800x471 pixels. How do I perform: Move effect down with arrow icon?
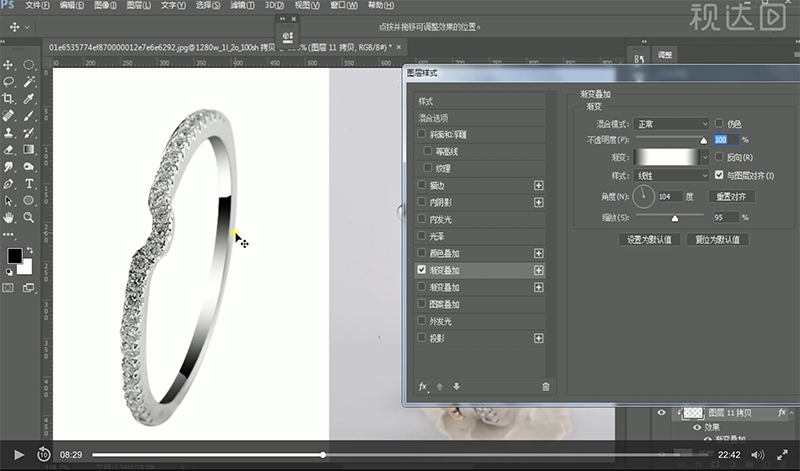tap(456, 387)
